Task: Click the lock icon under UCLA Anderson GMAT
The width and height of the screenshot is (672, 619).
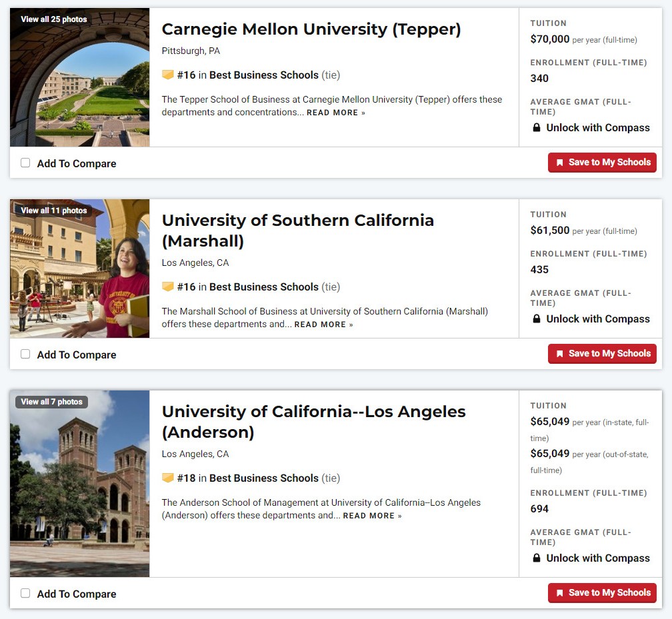Action: tap(536, 558)
